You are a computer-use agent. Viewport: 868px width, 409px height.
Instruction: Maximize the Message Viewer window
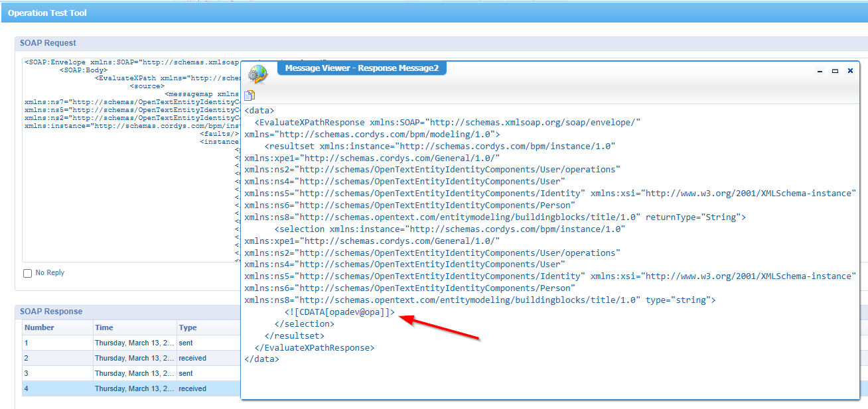tap(836, 70)
